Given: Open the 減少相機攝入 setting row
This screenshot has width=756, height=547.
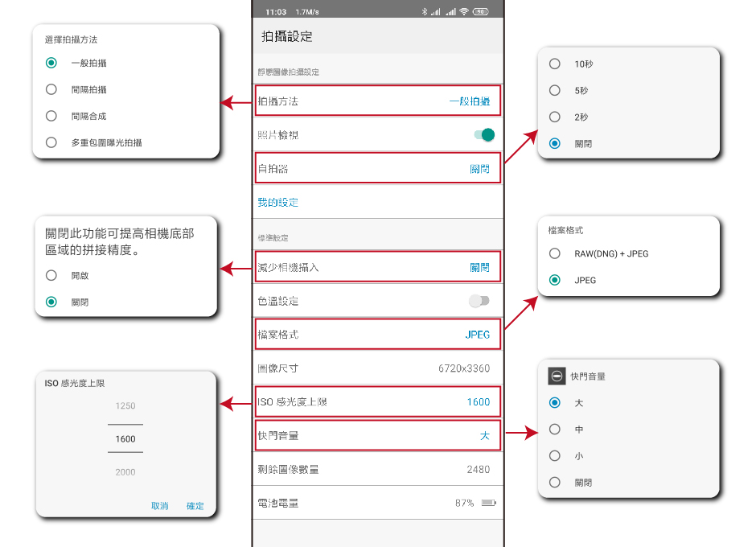Looking at the screenshot, I should tap(378, 267).
